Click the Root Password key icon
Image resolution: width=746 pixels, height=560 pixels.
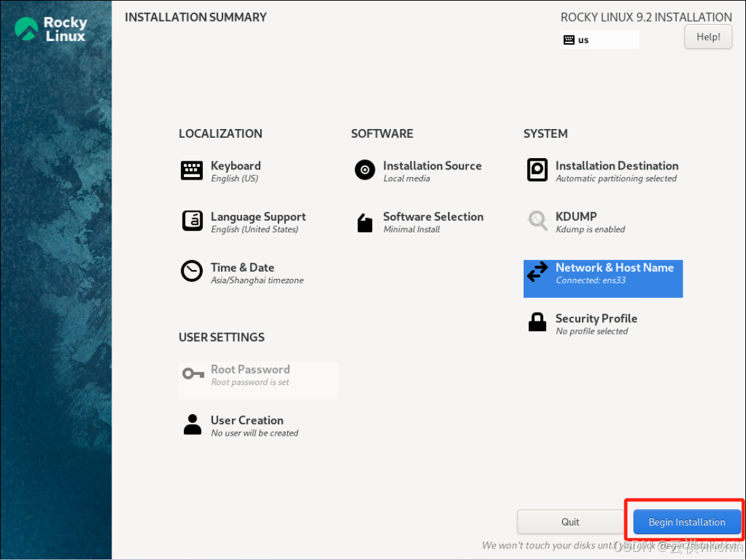point(193,374)
